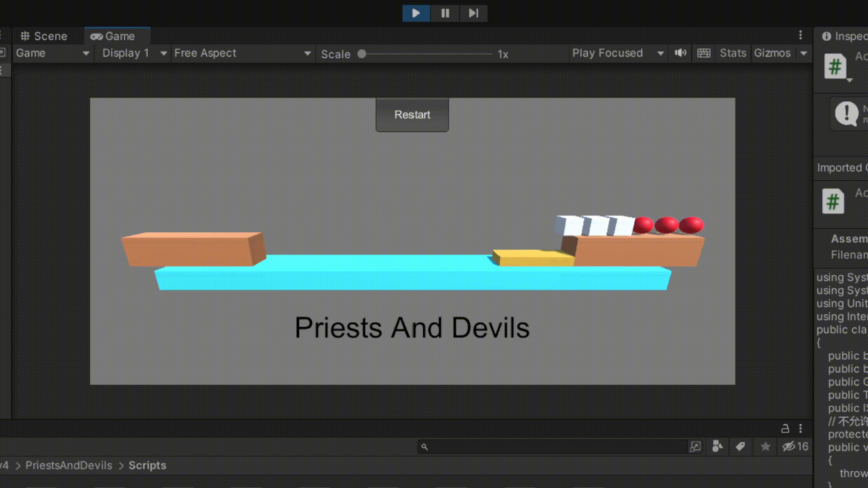The height and width of the screenshot is (488, 868).
Task: Click the Restart button in the game
Action: pos(412,115)
